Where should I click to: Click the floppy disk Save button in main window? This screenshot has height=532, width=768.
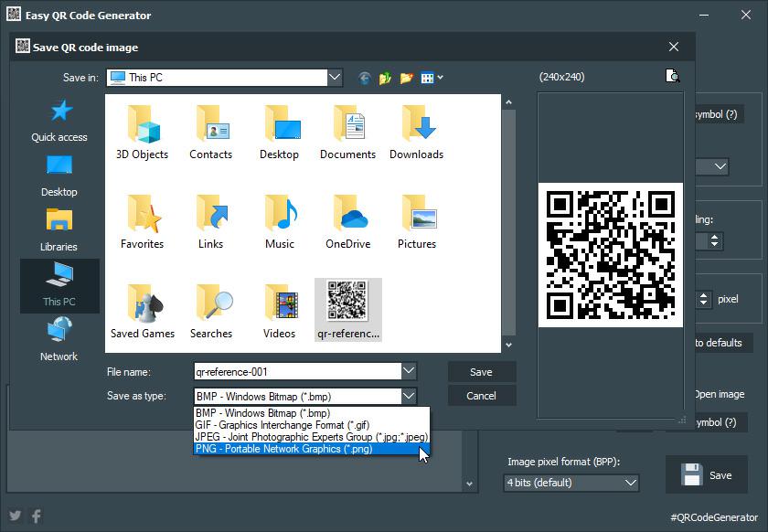(x=706, y=474)
